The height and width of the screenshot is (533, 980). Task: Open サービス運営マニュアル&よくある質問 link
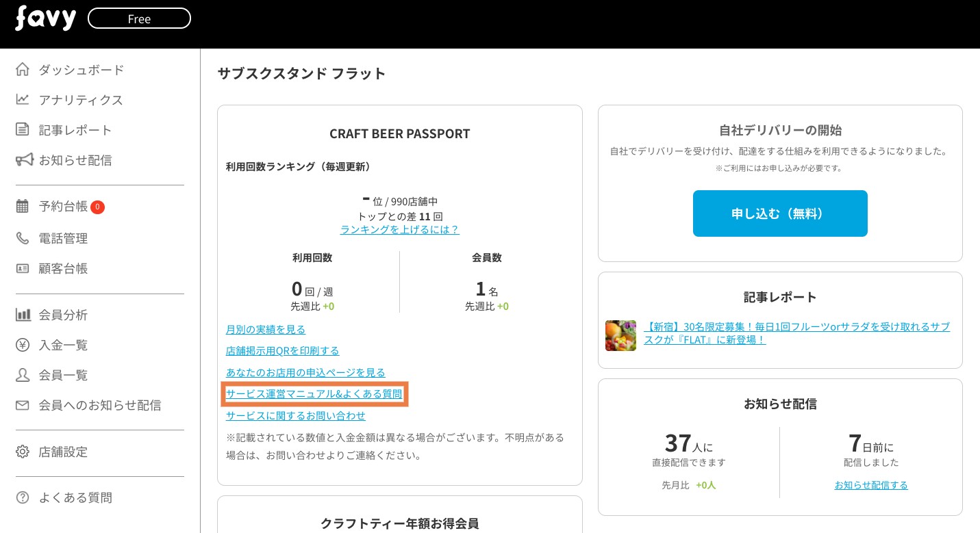click(x=314, y=393)
